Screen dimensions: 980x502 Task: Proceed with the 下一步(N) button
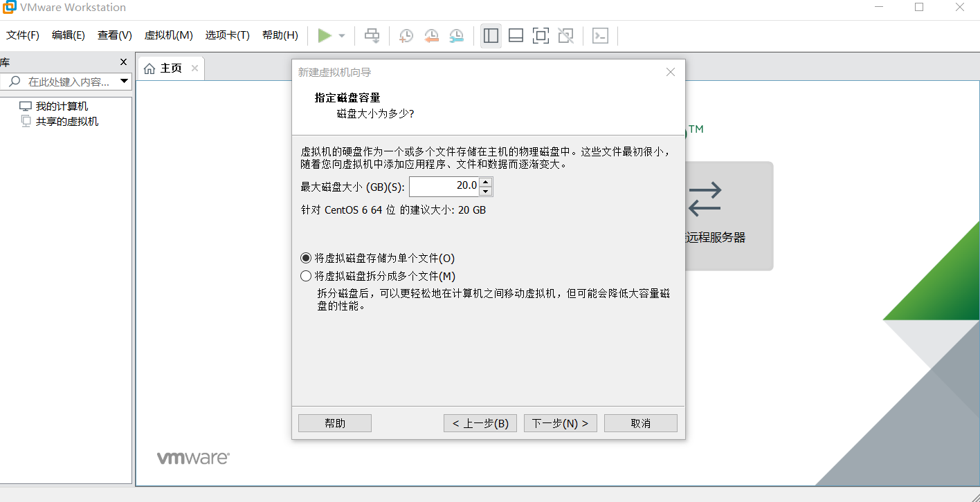tap(561, 423)
